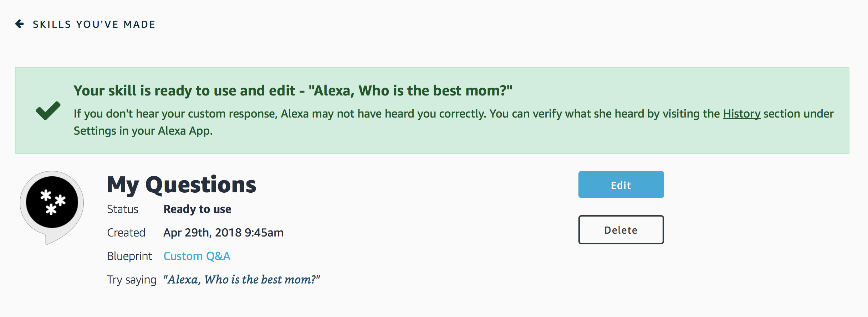Click the created date Apr 29th, 2018
Image resolution: width=868 pixels, height=317 pixels.
click(223, 233)
